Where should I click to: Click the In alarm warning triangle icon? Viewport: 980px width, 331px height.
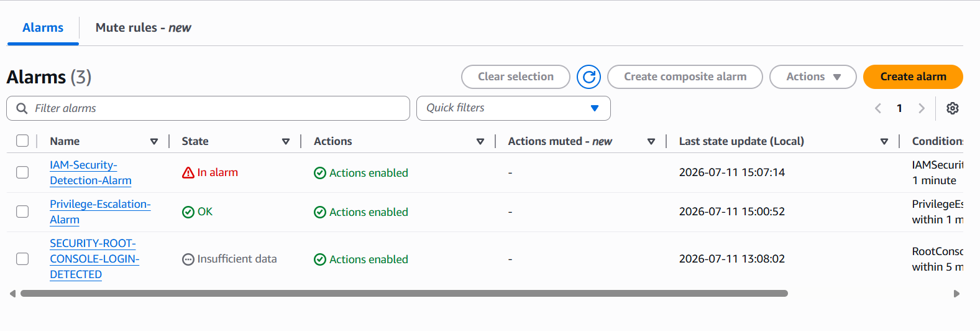click(188, 172)
